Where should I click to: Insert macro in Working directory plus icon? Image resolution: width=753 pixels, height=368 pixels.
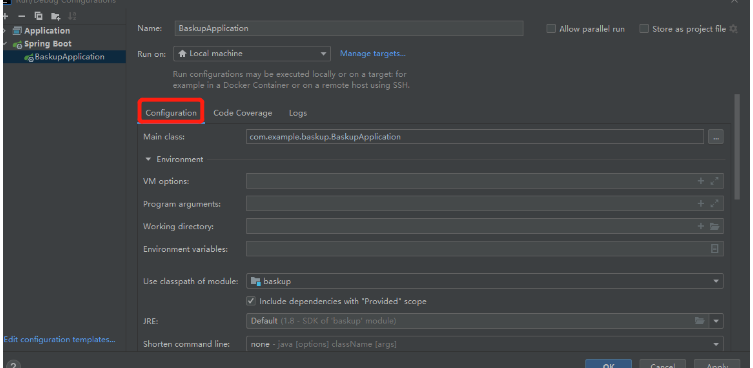[701, 226]
